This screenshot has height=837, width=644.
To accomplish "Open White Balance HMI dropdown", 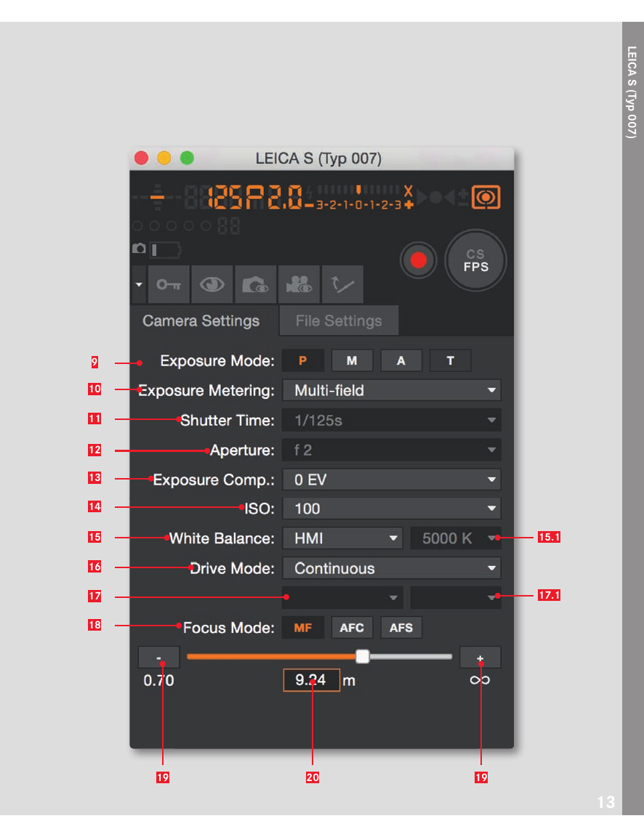I will pos(342,538).
